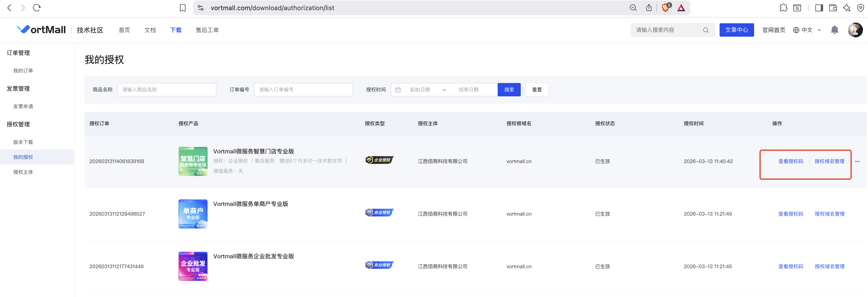Click the blue 搜索 button
This screenshot has width=868, height=297.
(509, 90)
